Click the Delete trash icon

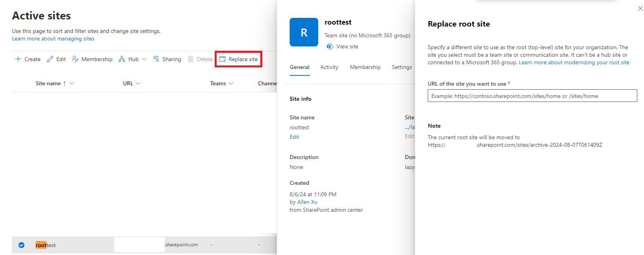coord(190,59)
